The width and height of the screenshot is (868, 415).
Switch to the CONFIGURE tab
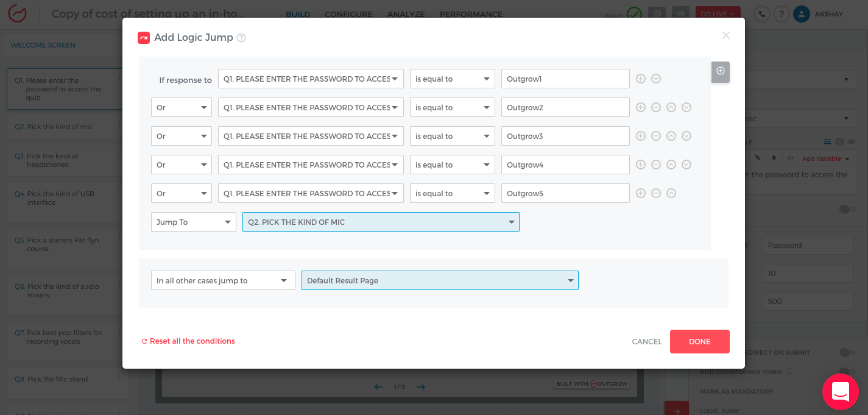pos(348,14)
